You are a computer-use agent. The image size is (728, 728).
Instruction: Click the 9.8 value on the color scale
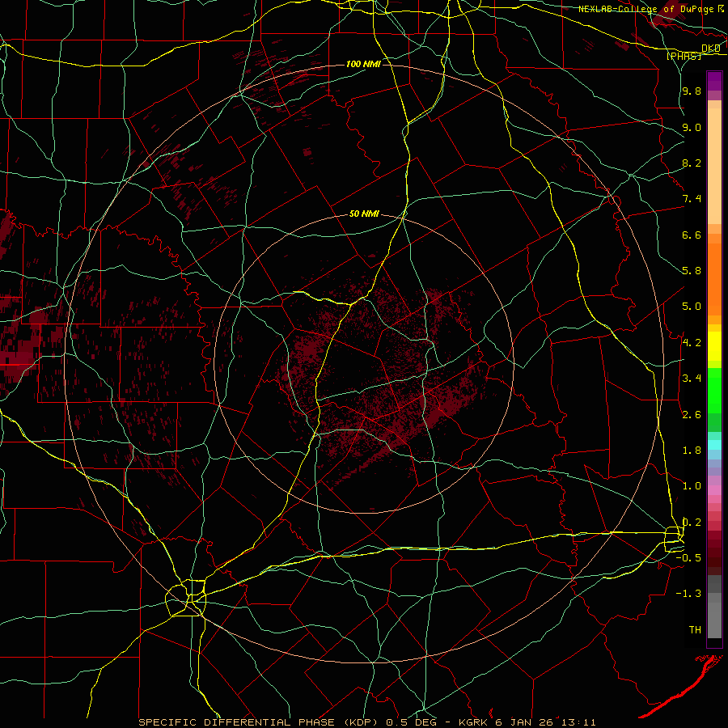point(692,91)
